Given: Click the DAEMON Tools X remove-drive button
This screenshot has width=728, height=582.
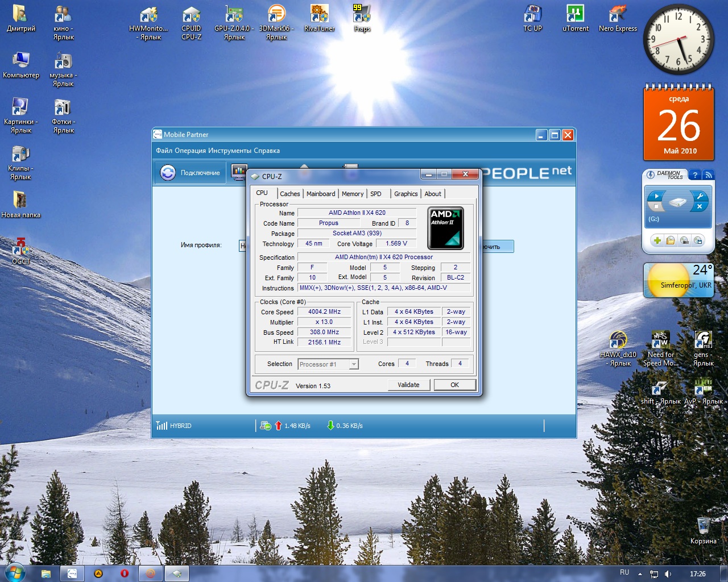Looking at the screenshot, I should click(x=700, y=207).
